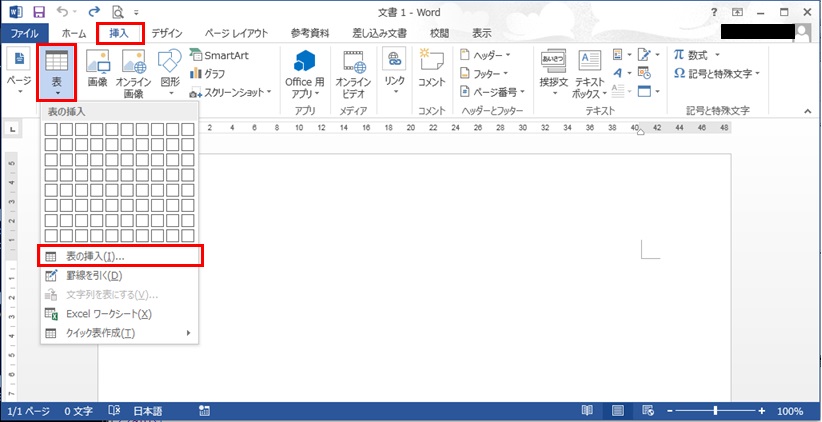The image size is (822, 422).
Task: Open the クイック表作成(T) submenu
Action: point(120,333)
